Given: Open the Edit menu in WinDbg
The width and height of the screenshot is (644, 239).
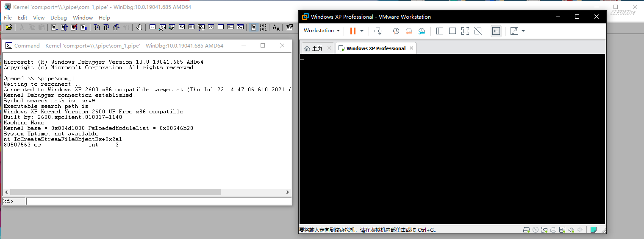Looking at the screenshot, I should (22, 18).
